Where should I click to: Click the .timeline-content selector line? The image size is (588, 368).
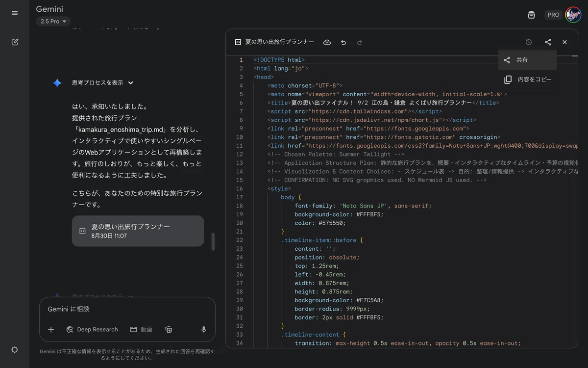314,335
